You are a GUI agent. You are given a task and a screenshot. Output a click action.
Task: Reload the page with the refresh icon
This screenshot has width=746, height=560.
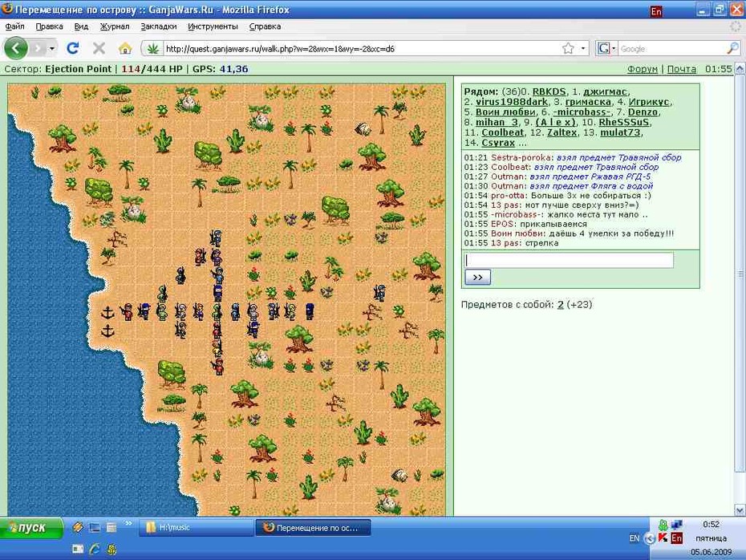point(73,48)
